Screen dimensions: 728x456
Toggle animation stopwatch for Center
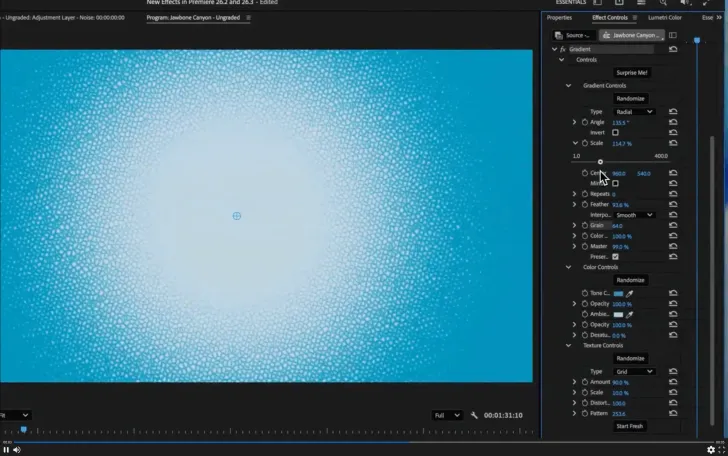[585, 173]
